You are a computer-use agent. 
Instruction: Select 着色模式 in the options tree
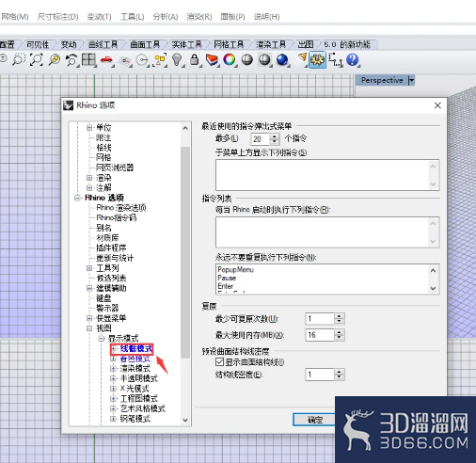pos(135,359)
